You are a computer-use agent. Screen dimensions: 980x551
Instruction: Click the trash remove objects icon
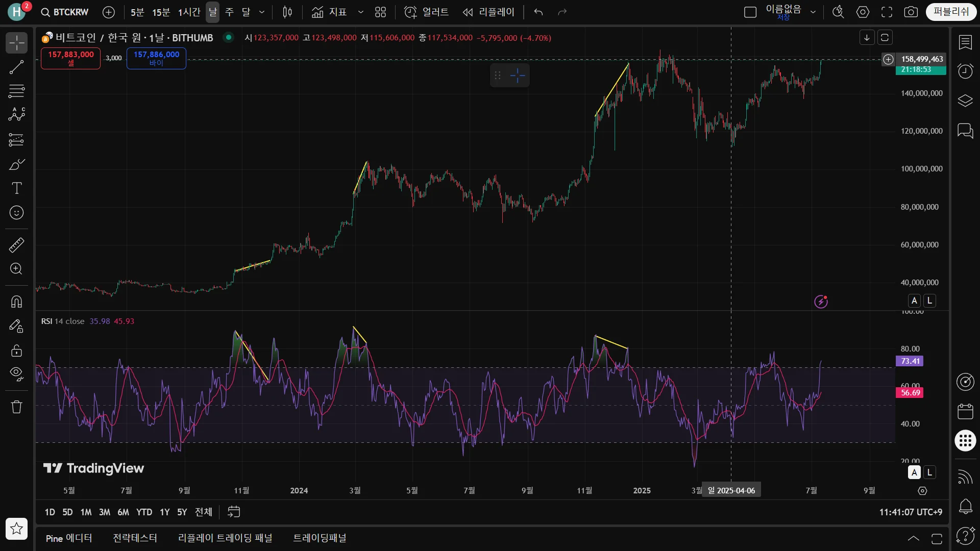16,407
